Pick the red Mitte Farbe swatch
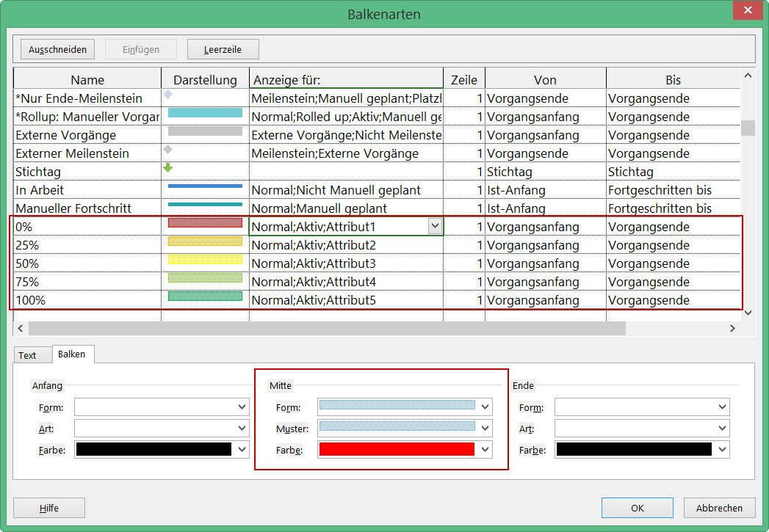 (x=397, y=449)
